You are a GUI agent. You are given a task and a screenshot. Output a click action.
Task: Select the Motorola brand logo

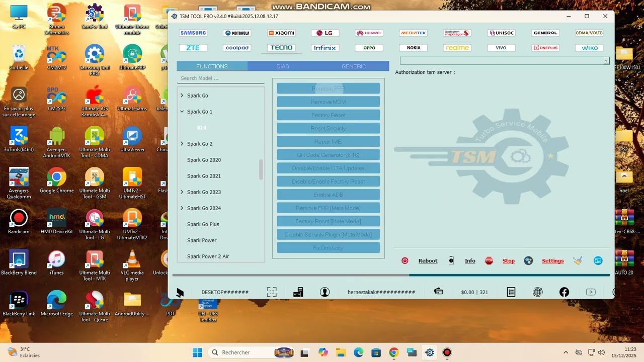[237, 33]
